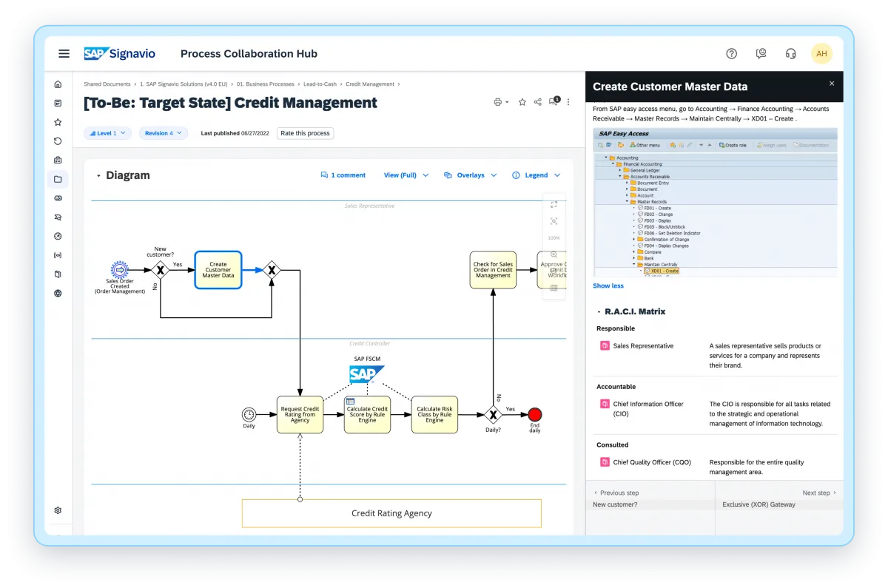Expand the Legend dropdown

[536, 175]
